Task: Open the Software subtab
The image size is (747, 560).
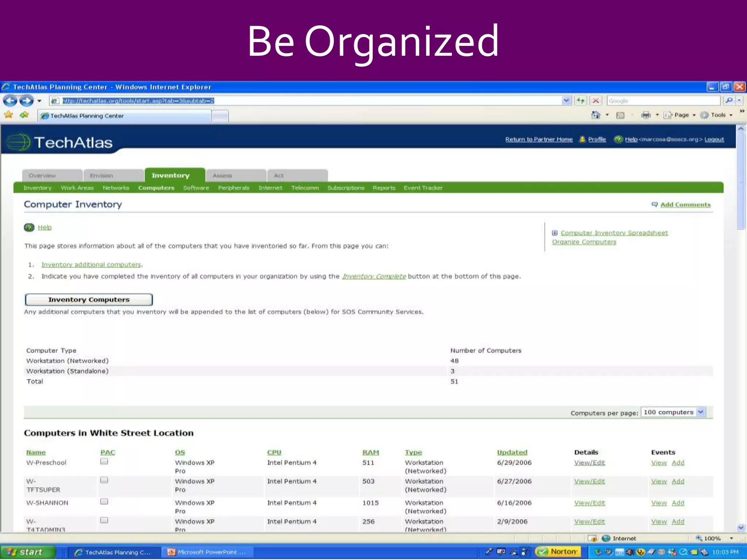Action: point(196,188)
